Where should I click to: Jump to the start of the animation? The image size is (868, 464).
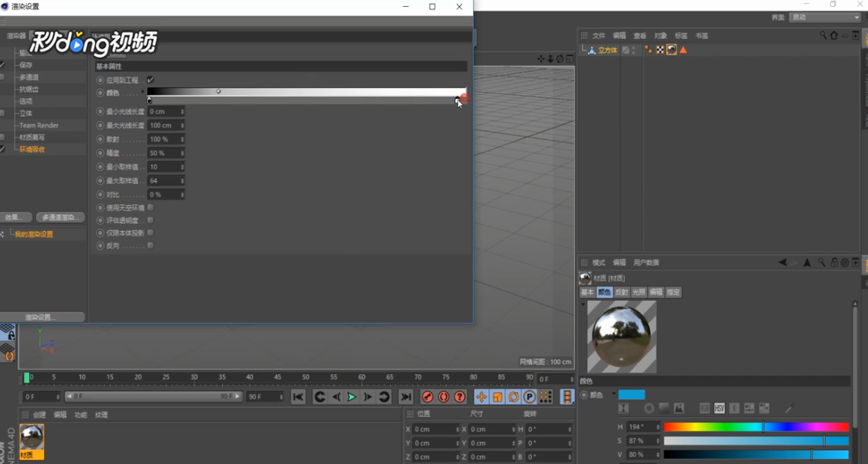point(298,397)
